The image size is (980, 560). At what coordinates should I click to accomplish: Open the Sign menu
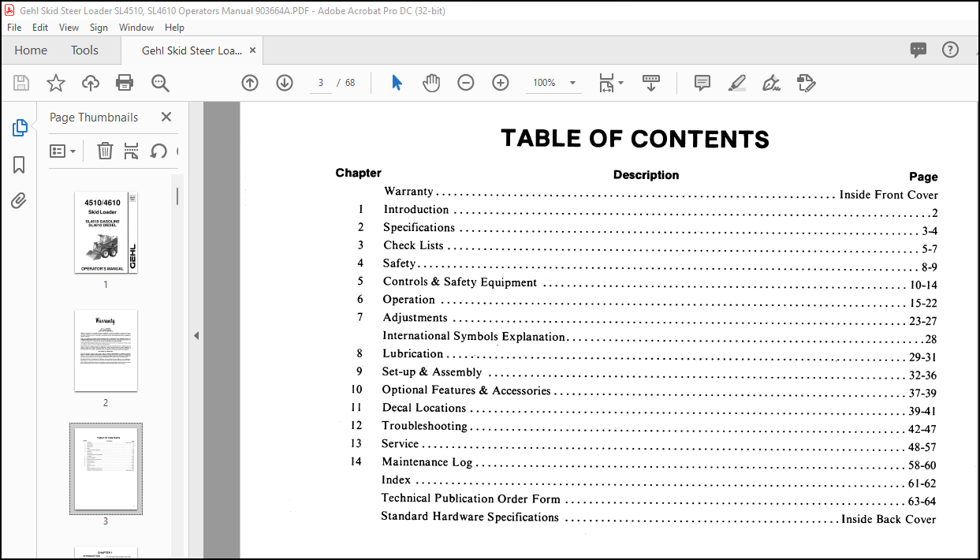(x=99, y=27)
